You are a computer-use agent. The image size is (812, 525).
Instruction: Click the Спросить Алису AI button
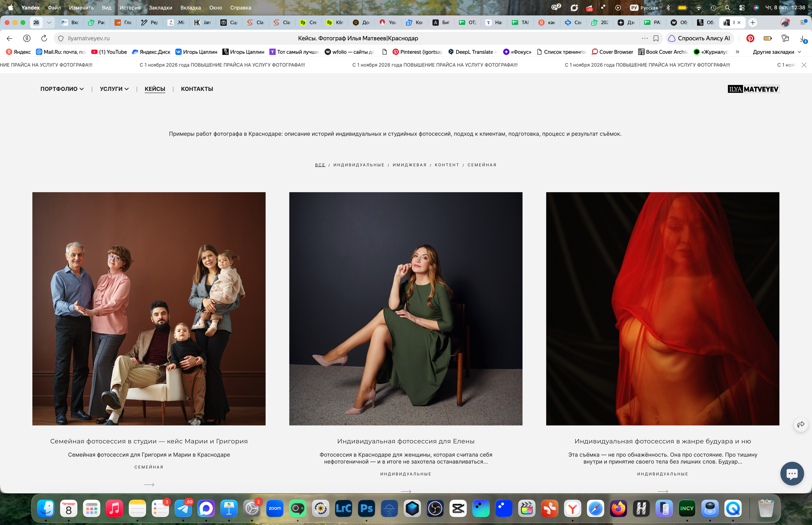coord(699,38)
